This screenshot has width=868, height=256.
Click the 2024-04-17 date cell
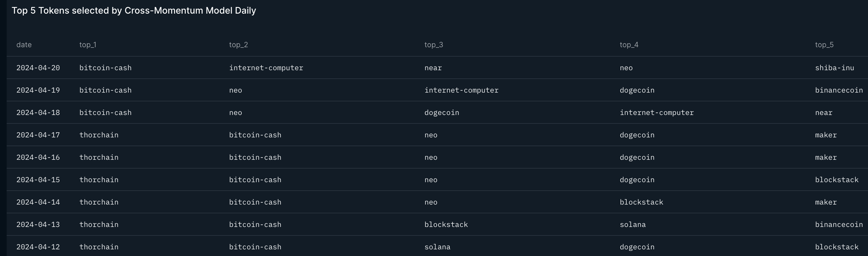pyautogui.click(x=38, y=135)
